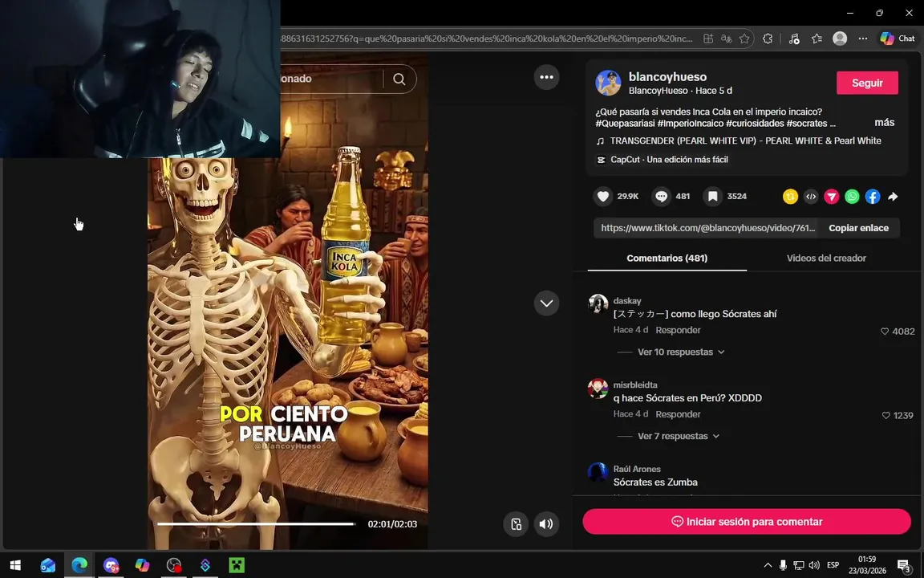924x578 pixels.
Task: Open the media control music note icon
Action: point(794,39)
